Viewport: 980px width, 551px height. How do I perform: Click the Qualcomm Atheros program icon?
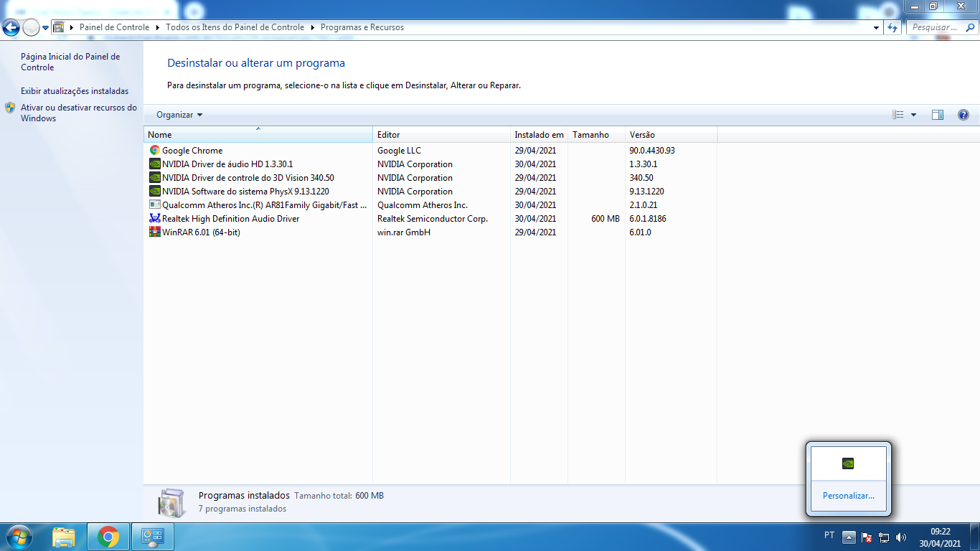coord(154,205)
